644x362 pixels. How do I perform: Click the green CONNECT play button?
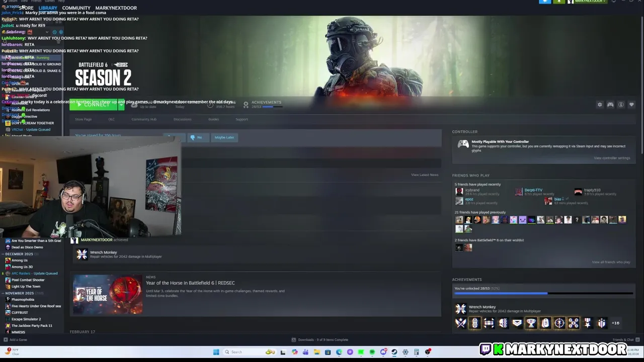(94, 105)
